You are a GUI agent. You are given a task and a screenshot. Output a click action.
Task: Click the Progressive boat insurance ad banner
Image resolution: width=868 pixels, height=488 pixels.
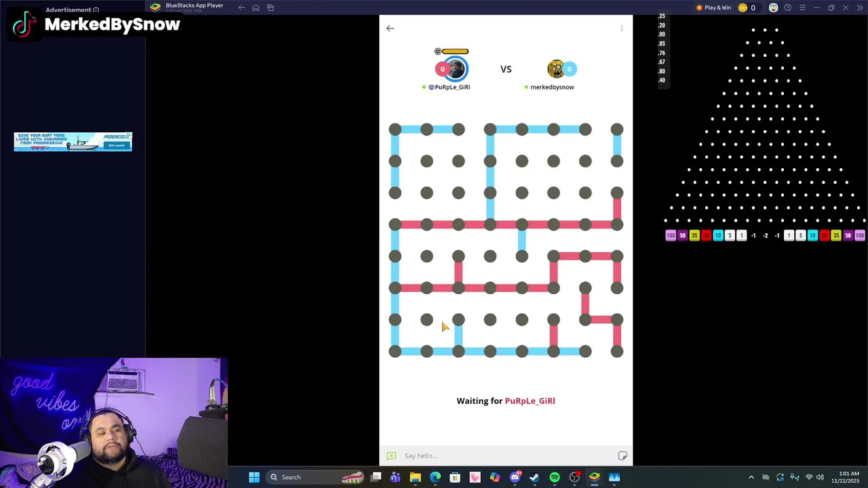pos(73,141)
